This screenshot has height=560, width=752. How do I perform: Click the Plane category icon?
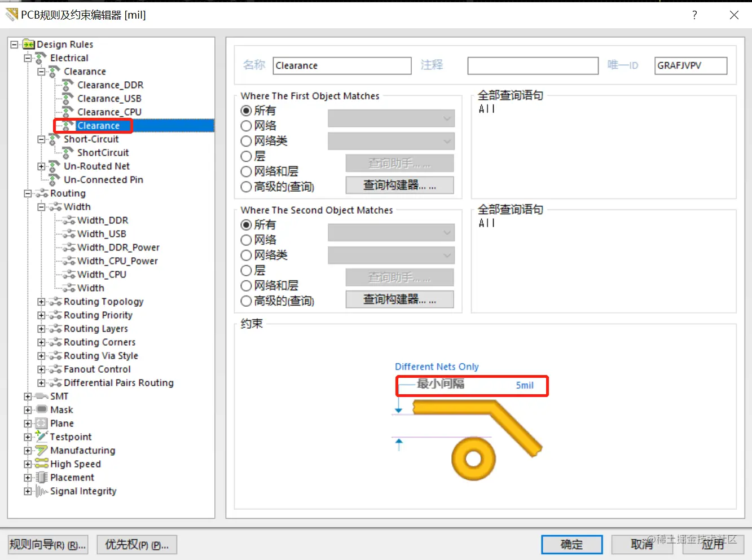pos(42,423)
